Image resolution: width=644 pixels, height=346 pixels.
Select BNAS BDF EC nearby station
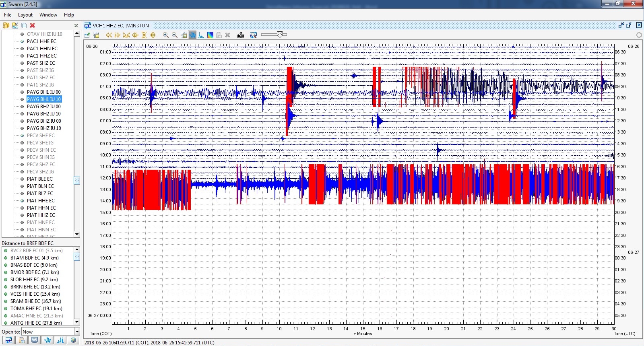click(34, 265)
